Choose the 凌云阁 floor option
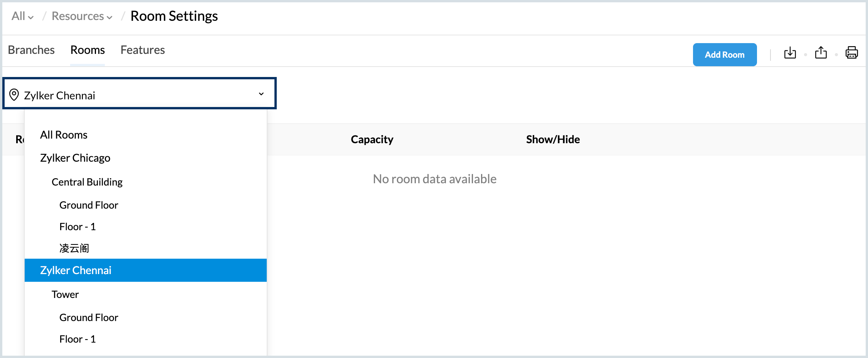Viewport: 868px width, 358px height. coord(74,248)
